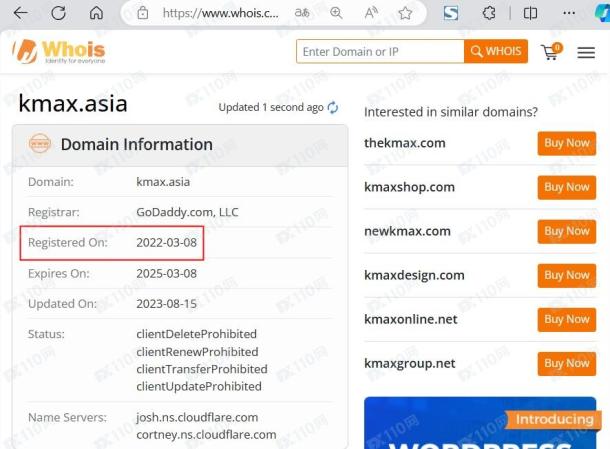
Task: Add page to favorites with star icon
Action: click(405, 13)
